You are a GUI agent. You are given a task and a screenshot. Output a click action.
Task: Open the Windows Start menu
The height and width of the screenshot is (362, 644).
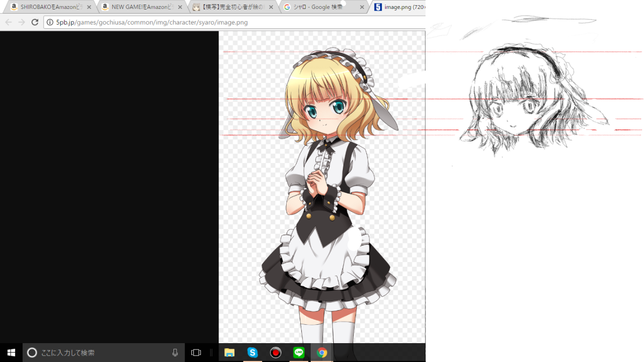(11, 353)
